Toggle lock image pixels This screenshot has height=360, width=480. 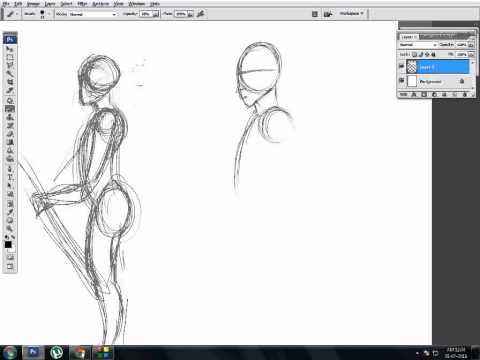421,54
